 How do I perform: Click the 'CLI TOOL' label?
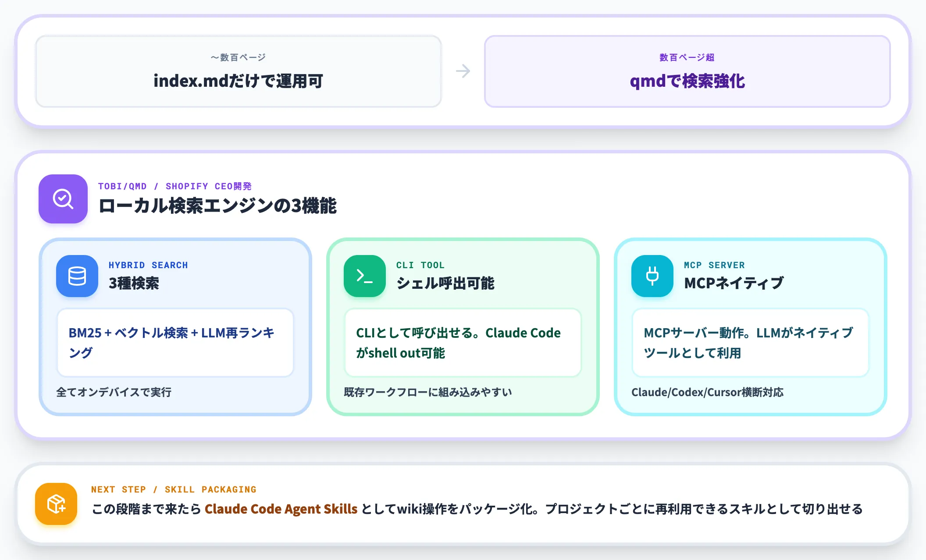click(x=420, y=265)
